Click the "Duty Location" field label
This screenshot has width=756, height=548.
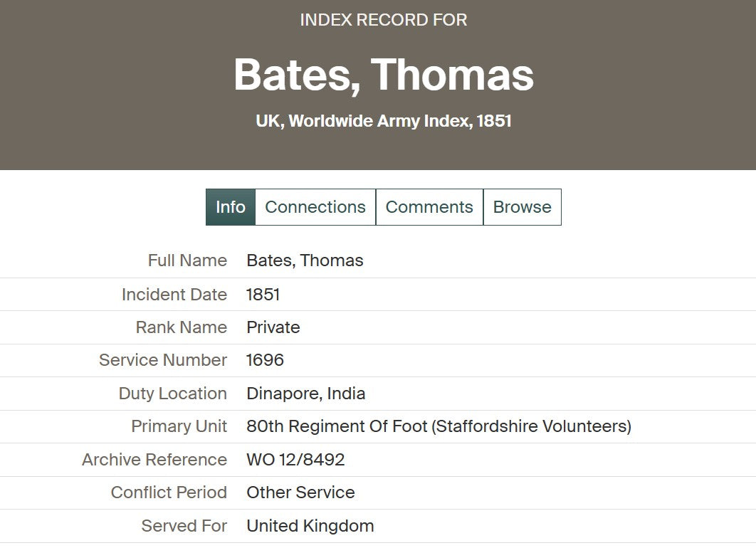(172, 394)
